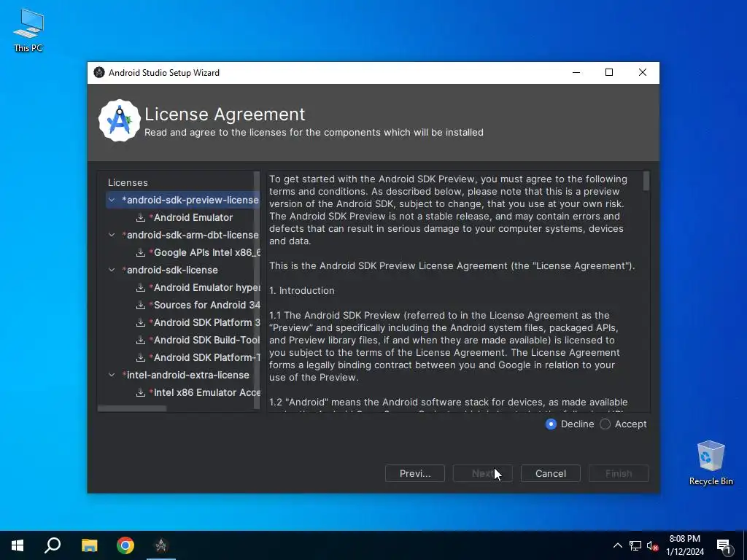747x560 pixels.
Task: Click the Licenses list vertical scrollbar
Action: tap(257, 290)
